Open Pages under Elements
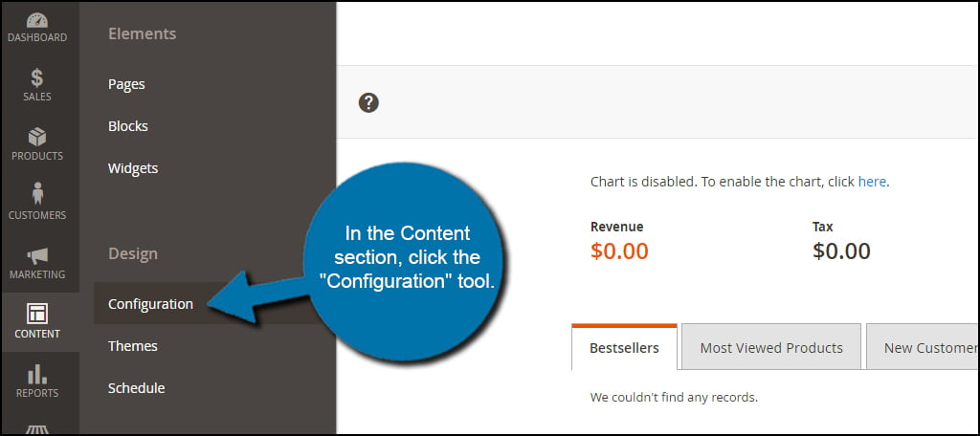Screen dimensions: 980x436 (x=126, y=84)
